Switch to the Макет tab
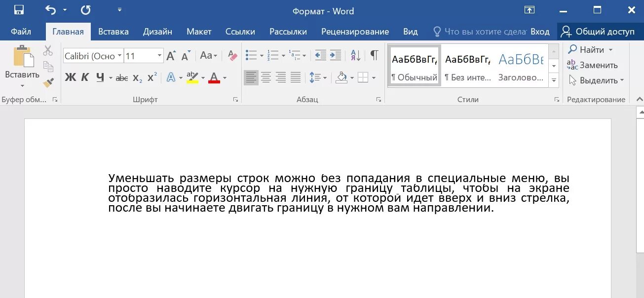This screenshot has height=298, width=644. click(x=199, y=32)
